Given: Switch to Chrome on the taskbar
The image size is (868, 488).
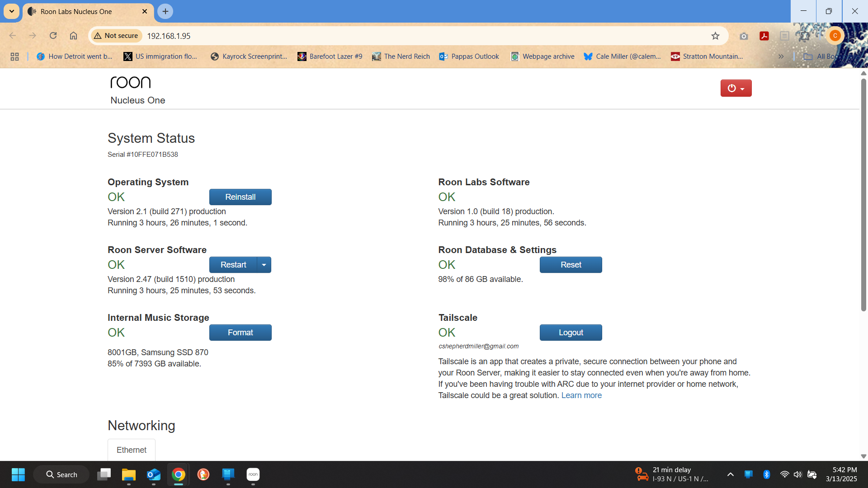Looking at the screenshot, I should [x=179, y=474].
